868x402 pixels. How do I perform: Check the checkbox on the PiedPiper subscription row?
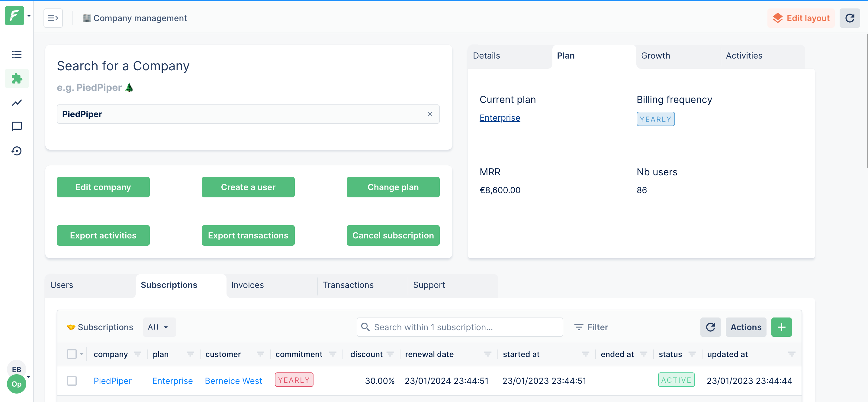pyautogui.click(x=72, y=381)
